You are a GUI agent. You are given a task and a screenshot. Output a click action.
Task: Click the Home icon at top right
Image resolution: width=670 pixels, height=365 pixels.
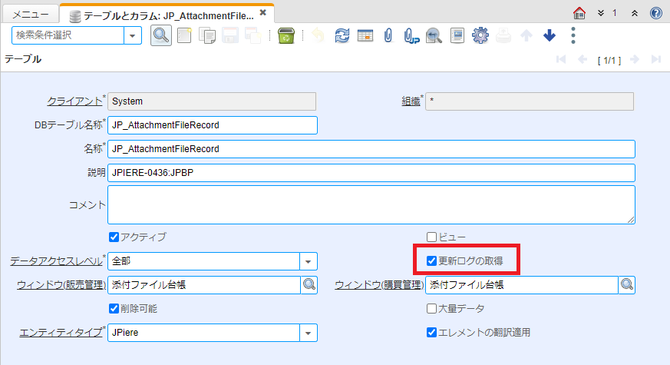pos(579,13)
